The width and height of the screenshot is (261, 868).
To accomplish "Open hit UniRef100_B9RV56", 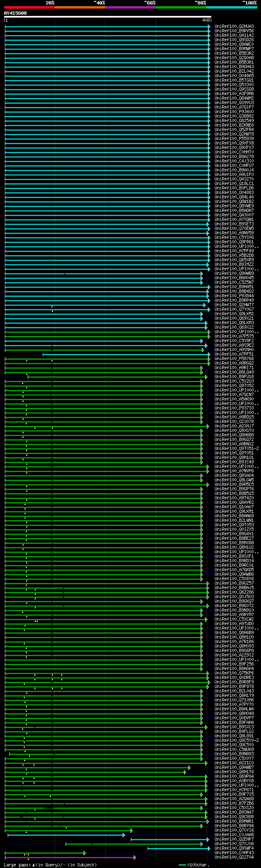I will (234, 31).
